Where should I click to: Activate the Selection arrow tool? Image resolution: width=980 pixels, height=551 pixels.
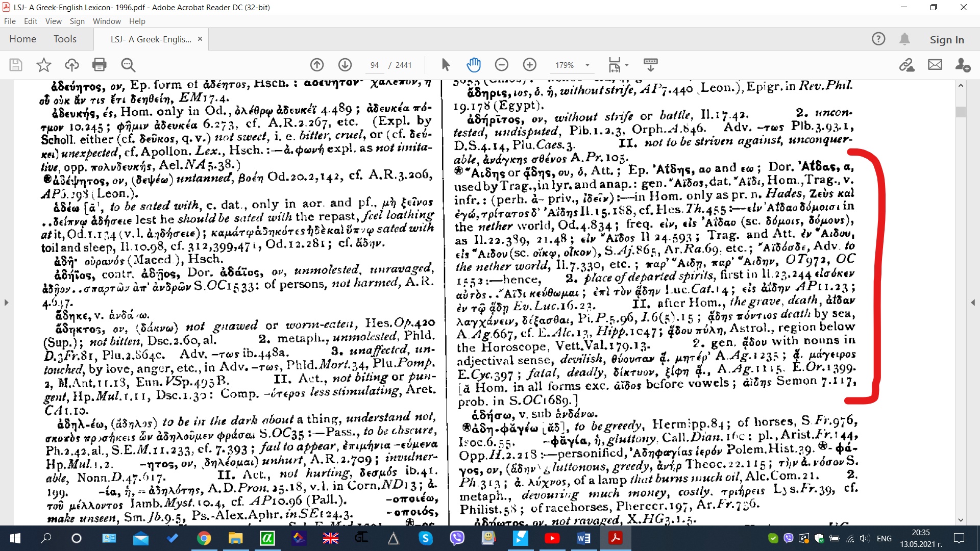pyautogui.click(x=446, y=65)
